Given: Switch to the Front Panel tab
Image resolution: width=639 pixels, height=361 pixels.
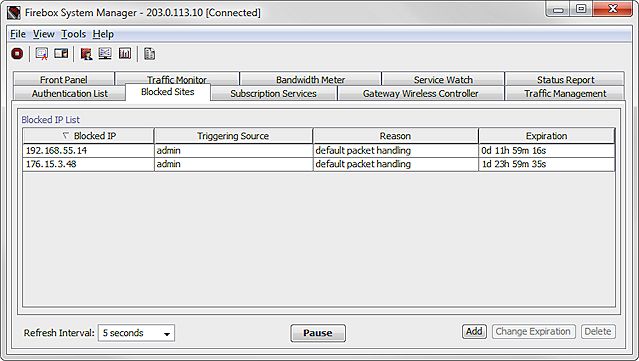Looking at the screenshot, I should [x=64, y=79].
